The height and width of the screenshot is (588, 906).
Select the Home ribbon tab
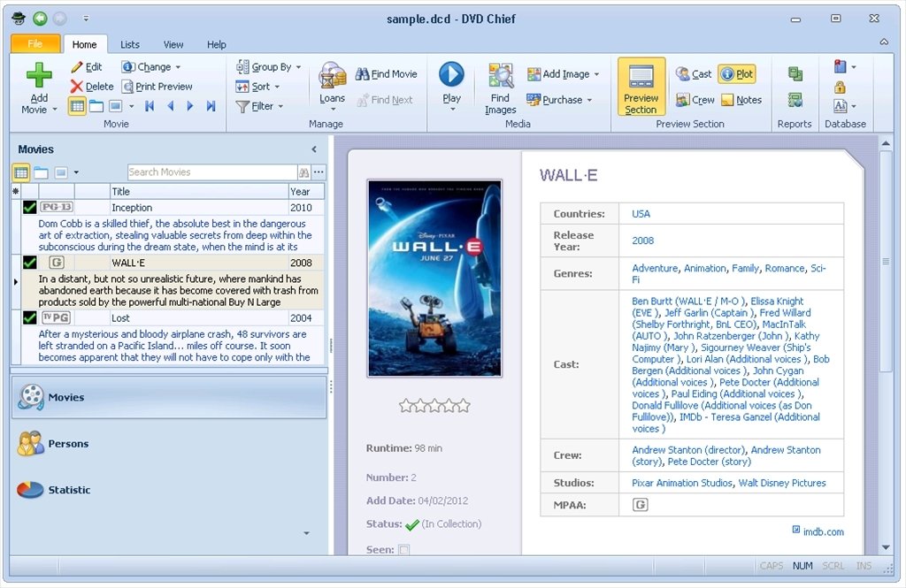click(84, 44)
